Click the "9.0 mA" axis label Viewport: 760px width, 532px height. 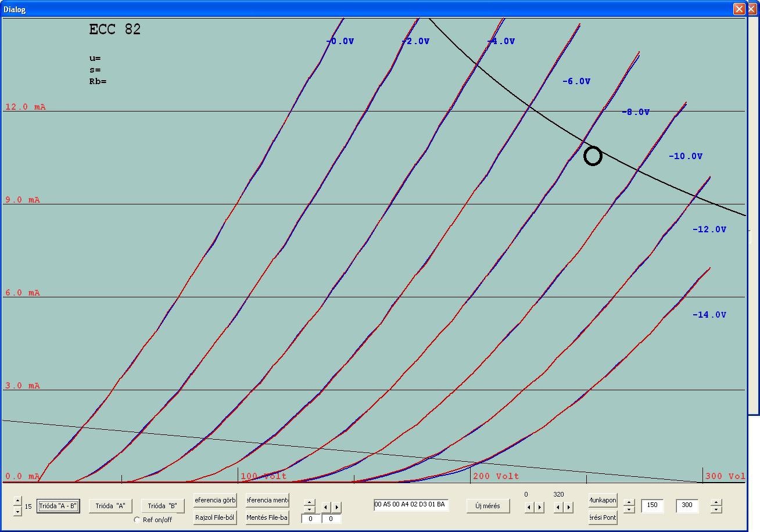point(23,200)
